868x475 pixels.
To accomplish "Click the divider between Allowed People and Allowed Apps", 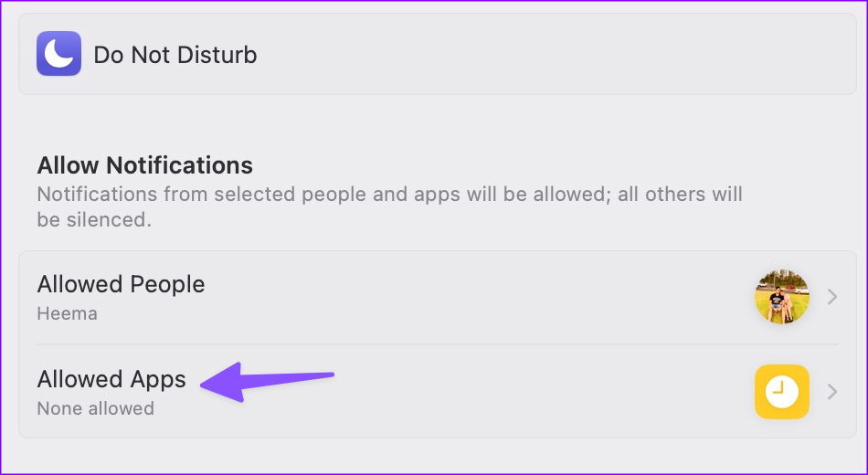I will (428, 344).
